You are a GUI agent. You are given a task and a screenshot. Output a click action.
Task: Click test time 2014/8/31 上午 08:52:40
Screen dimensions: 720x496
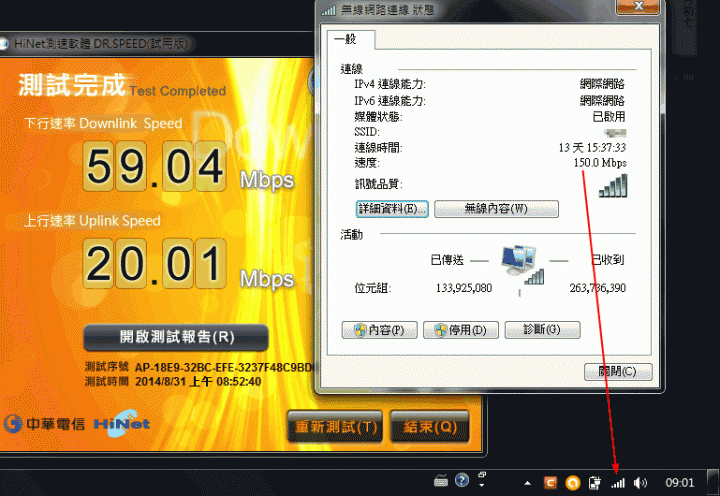(x=198, y=382)
